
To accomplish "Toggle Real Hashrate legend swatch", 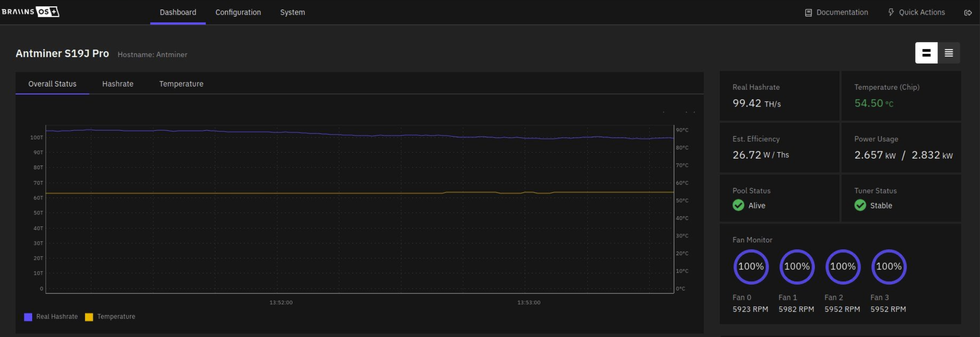I will coord(28,317).
